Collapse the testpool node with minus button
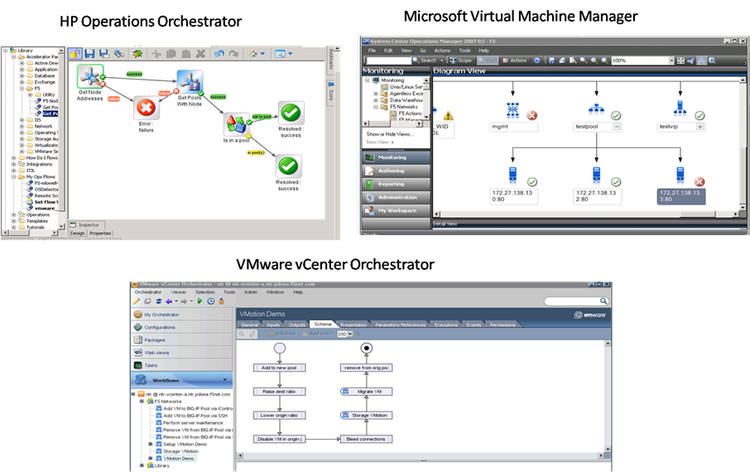 click(x=617, y=127)
